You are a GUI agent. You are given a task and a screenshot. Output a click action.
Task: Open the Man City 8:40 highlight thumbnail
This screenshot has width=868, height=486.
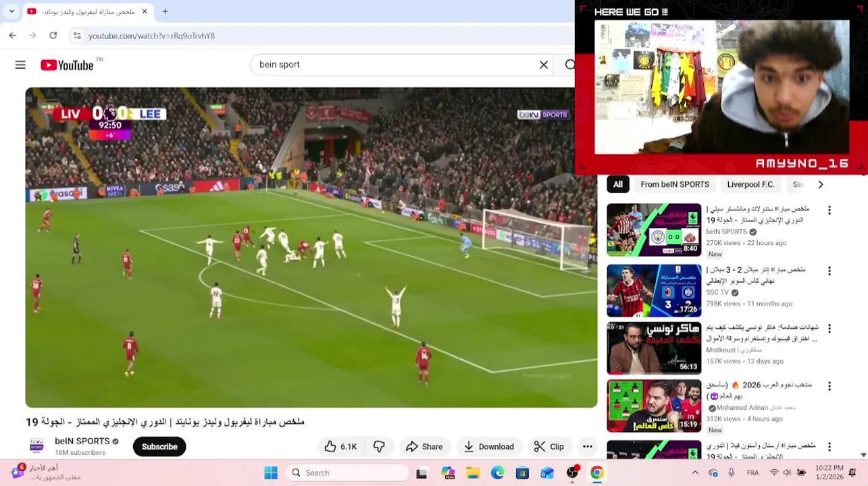pyautogui.click(x=654, y=230)
